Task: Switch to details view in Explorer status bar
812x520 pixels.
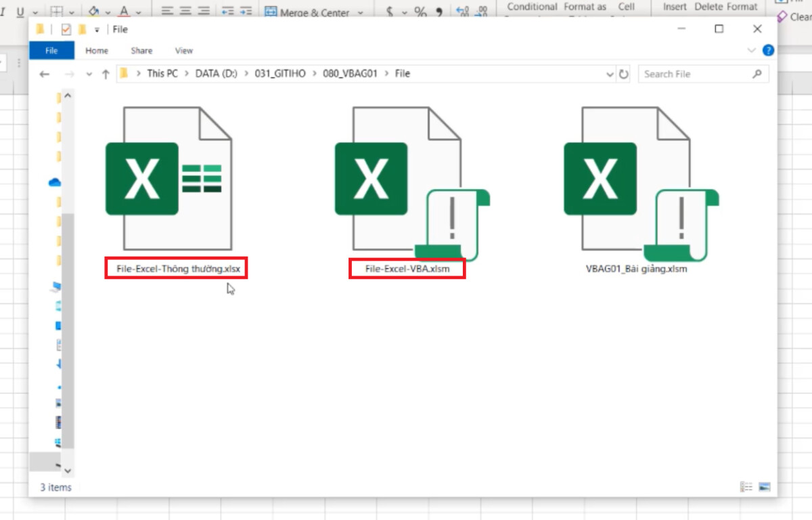Action: point(746,486)
